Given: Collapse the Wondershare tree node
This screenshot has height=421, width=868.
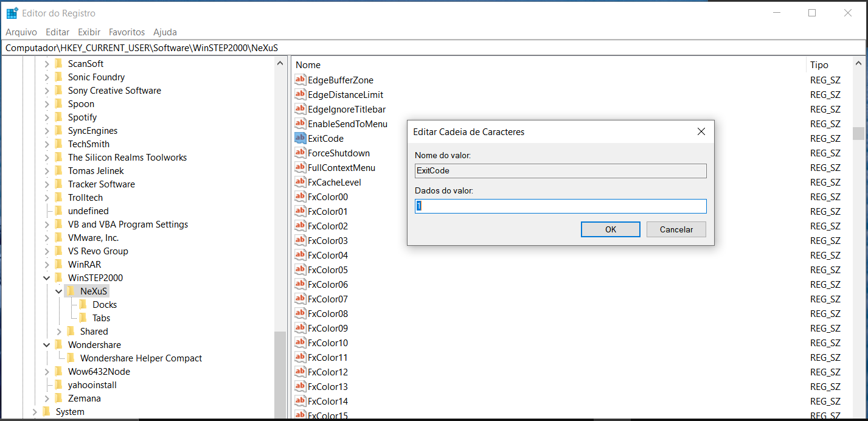Looking at the screenshot, I should 47,345.
